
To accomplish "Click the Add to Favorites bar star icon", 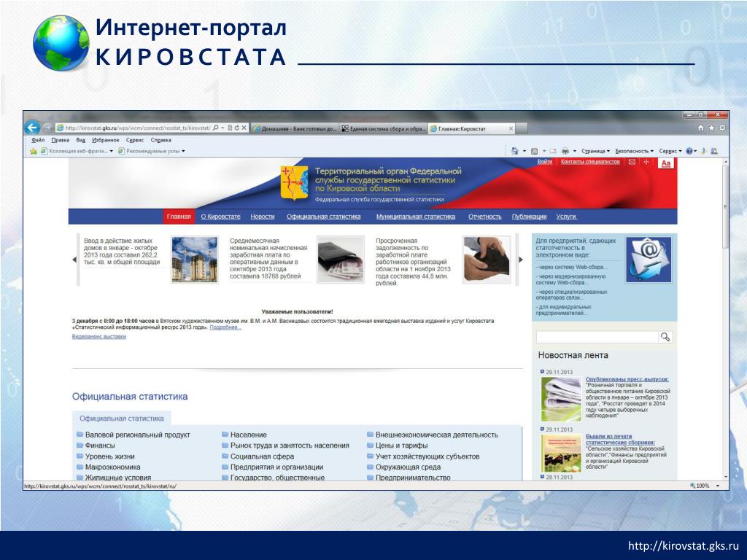I will click(x=34, y=151).
